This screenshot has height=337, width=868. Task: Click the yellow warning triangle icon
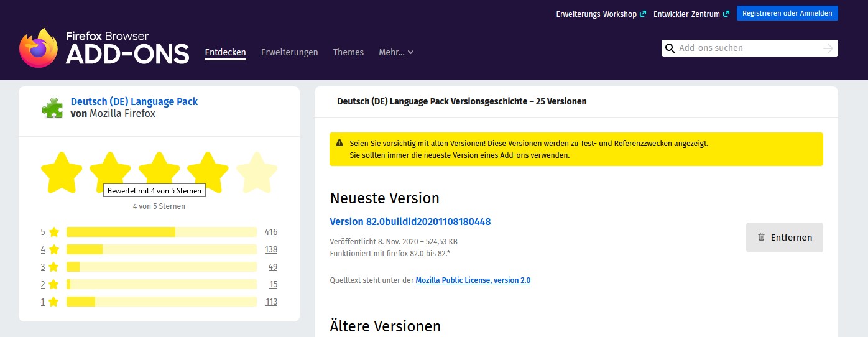[x=339, y=142]
